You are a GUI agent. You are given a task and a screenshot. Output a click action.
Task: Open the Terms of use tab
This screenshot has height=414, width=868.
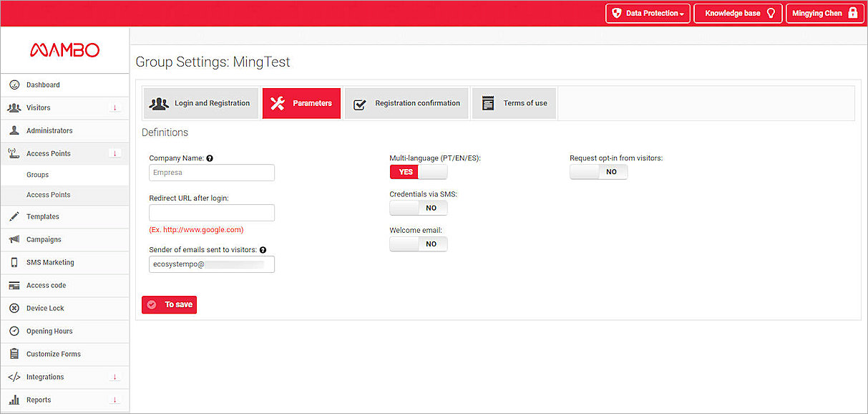pos(514,103)
